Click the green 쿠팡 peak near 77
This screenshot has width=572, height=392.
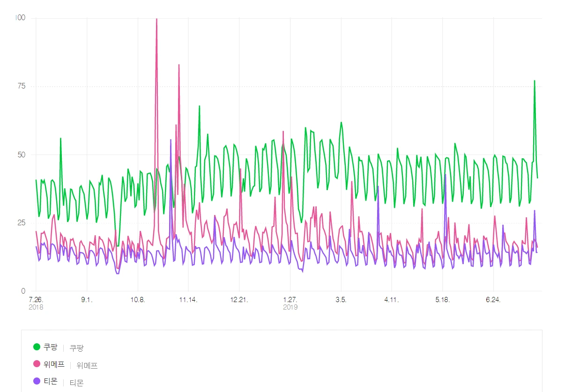tap(534, 81)
